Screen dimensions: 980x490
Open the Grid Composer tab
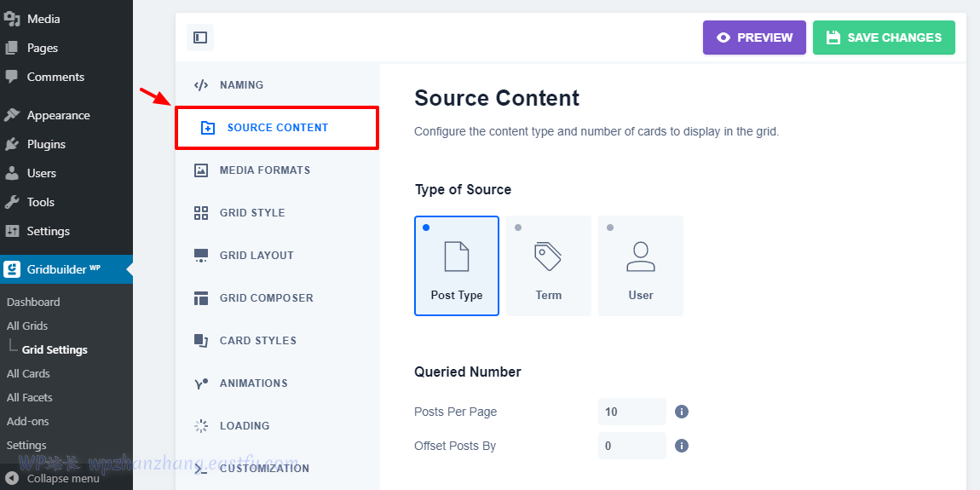pos(277,297)
